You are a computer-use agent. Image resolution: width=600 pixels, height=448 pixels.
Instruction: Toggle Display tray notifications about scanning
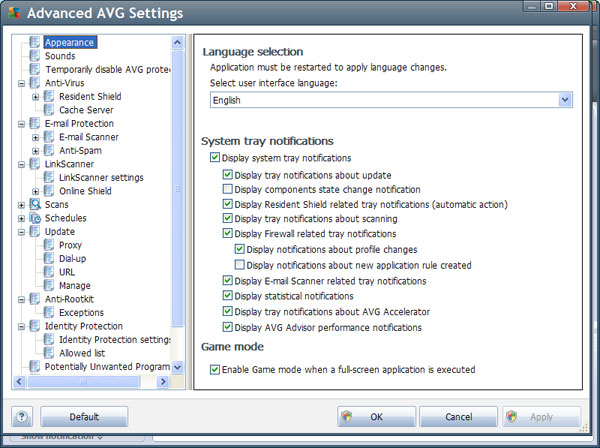[227, 218]
